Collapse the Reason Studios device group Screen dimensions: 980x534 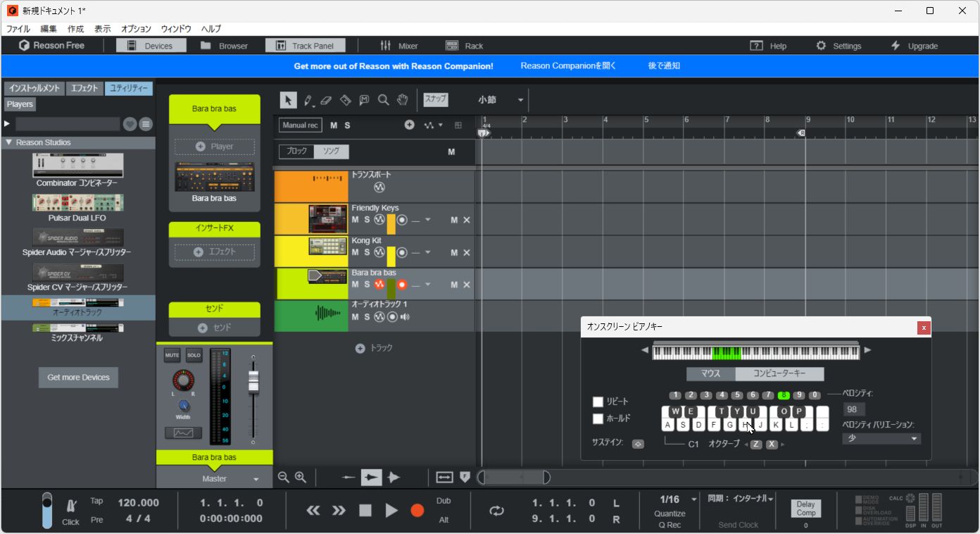click(9, 142)
